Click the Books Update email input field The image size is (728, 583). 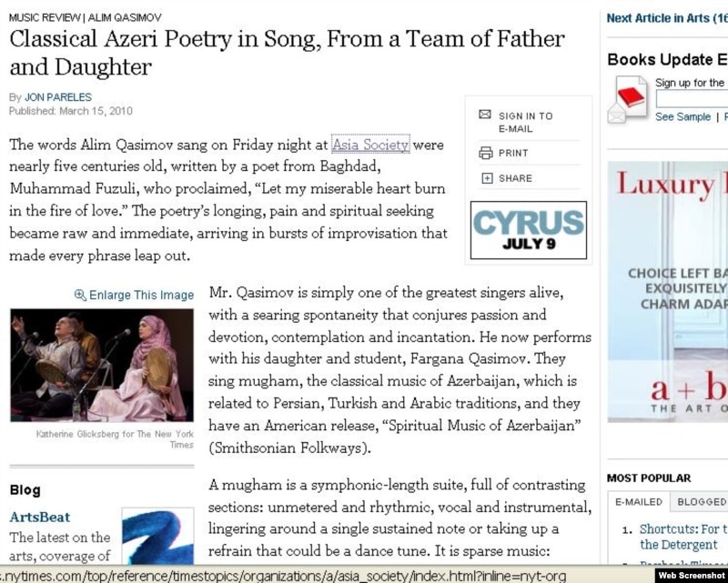[x=692, y=100]
